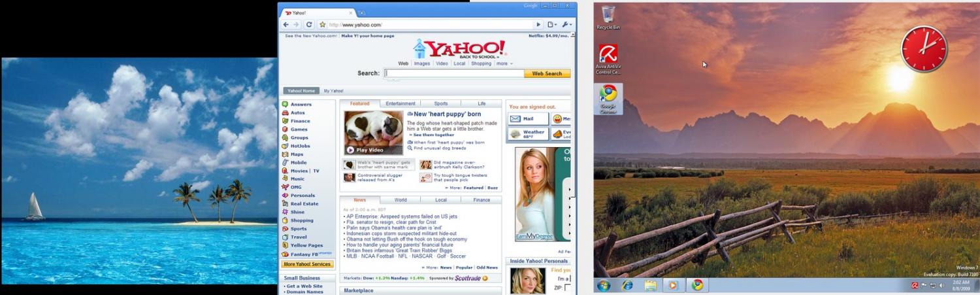The width and height of the screenshot is (980, 295).
Task: Click the HotJobs sidebar icon
Action: [x=285, y=146]
